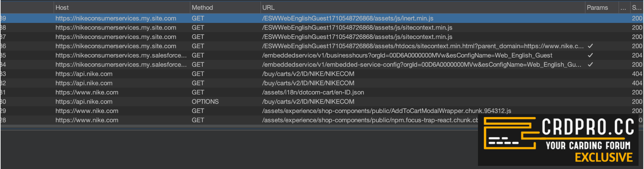Click the host cell of the embedded-service-config row
Viewport: 644px width, 169px height.
click(x=121, y=65)
